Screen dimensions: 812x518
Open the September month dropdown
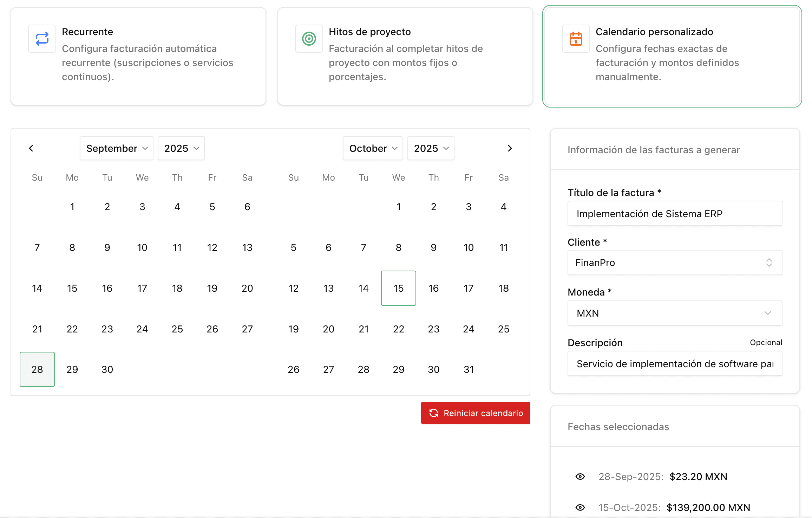pos(116,148)
